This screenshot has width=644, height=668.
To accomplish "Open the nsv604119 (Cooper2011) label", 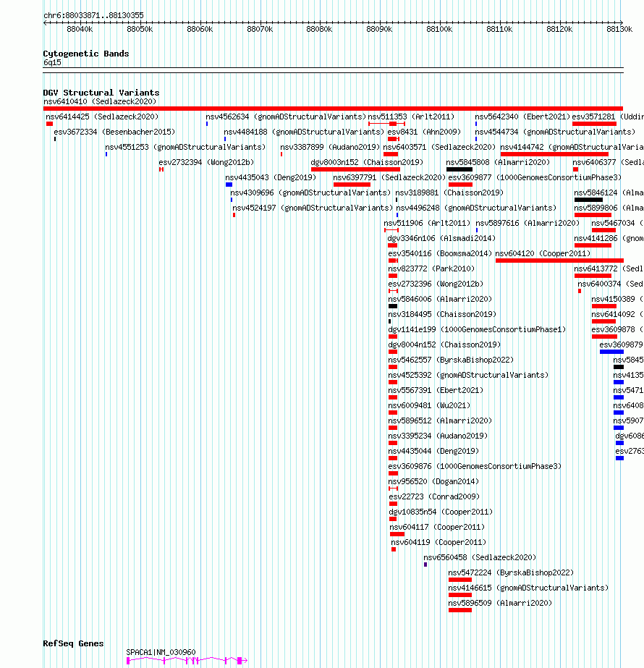I will pyautogui.click(x=438, y=542).
